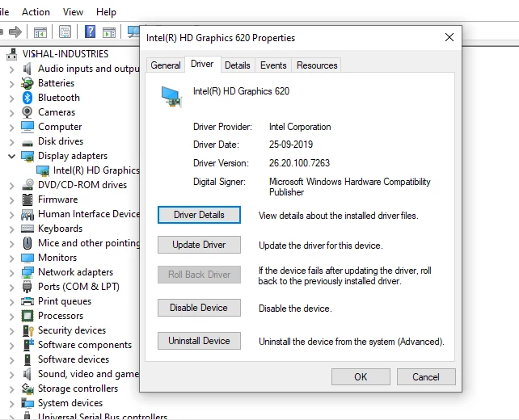
Task: Collapse the Display adapters node
Action: pos(12,157)
